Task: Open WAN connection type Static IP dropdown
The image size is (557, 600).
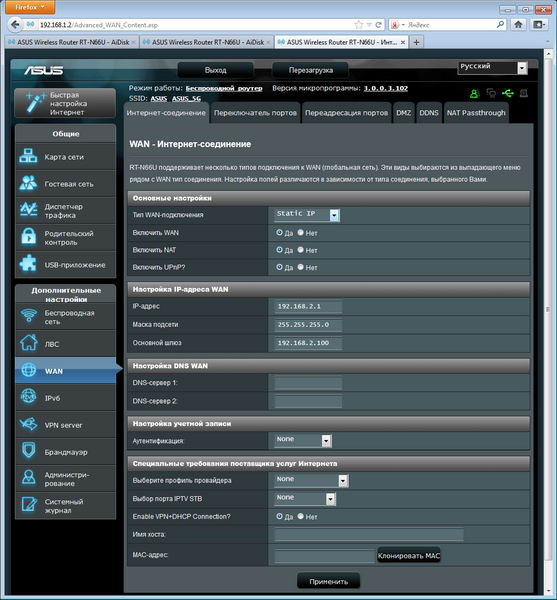Action: (307, 215)
